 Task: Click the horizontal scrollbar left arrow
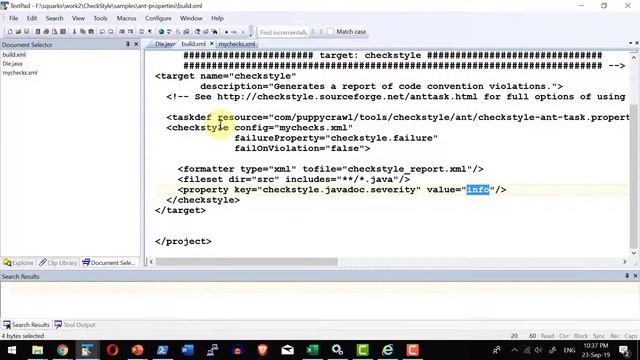[x=151, y=262]
